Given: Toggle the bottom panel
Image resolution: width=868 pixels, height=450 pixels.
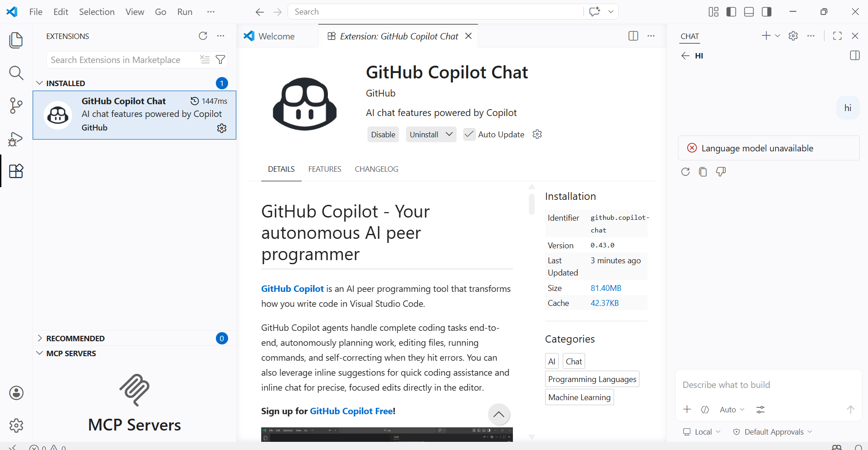Looking at the screenshot, I should (x=749, y=12).
